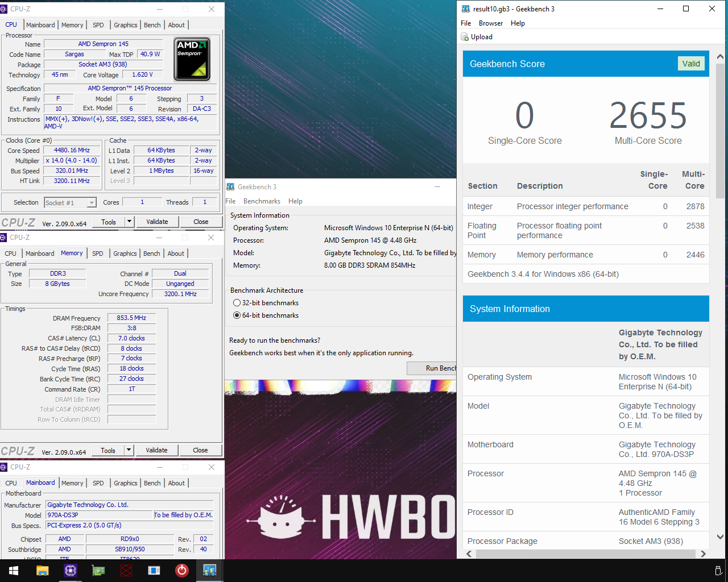The width and height of the screenshot is (728, 582).
Task: Open File menu in result10.gb3 window
Action: click(x=466, y=23)
